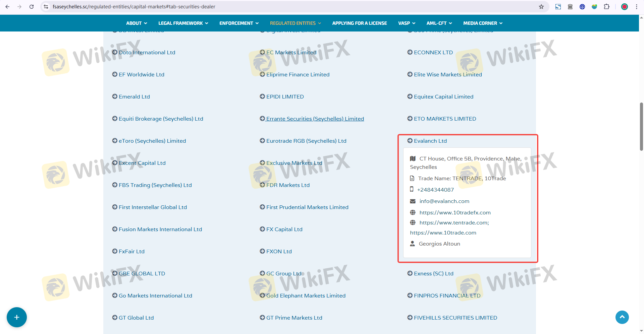The image size is (644, 334).
Task: Open the Chrome three-dot menu
Action: (637, 7)
